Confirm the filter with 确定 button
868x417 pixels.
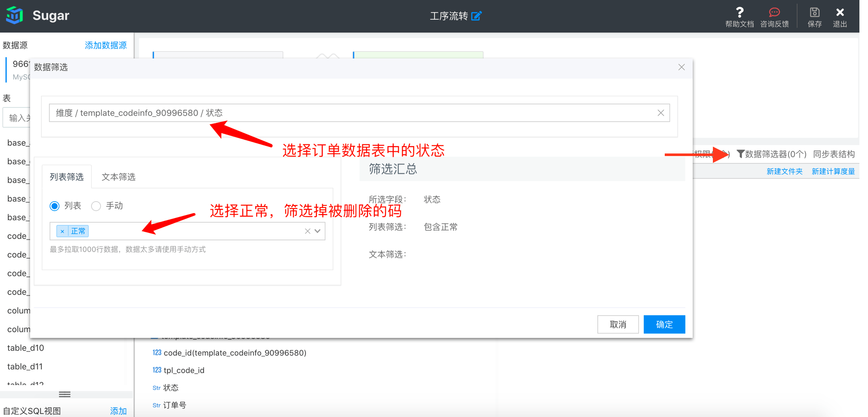click(664, 324)
